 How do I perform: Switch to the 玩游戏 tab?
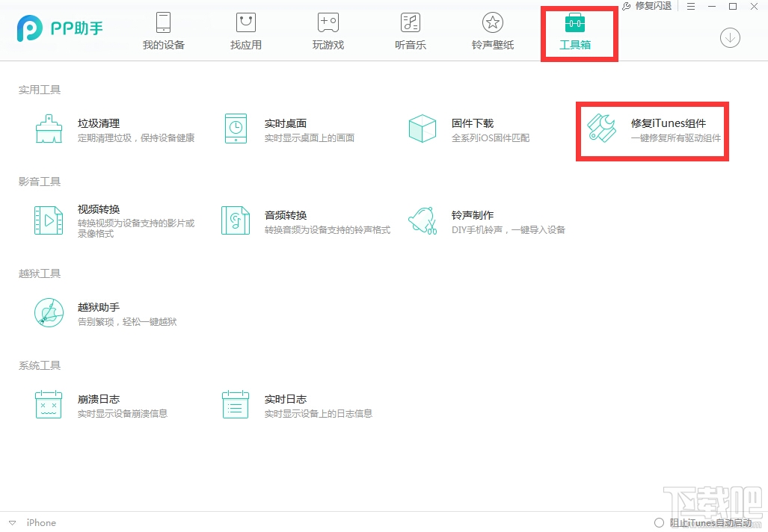point(328,31)
